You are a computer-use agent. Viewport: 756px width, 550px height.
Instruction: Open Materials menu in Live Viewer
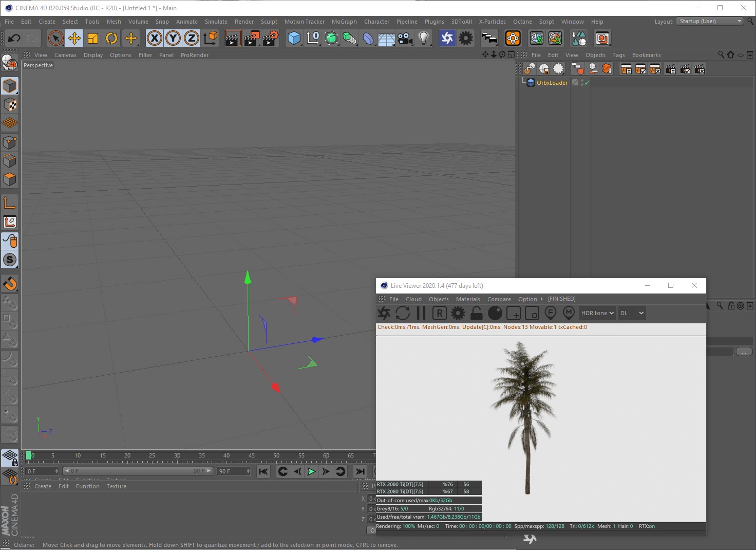coord(468,299)
